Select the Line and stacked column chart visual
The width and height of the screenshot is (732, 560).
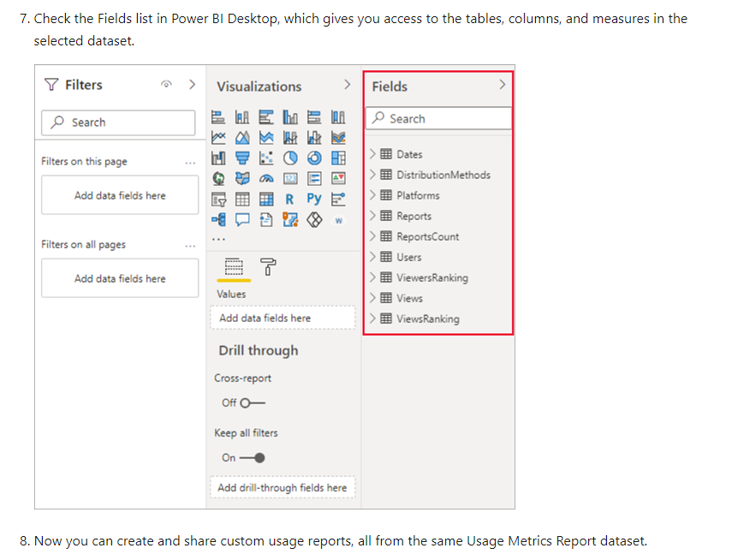pos(290,137)
